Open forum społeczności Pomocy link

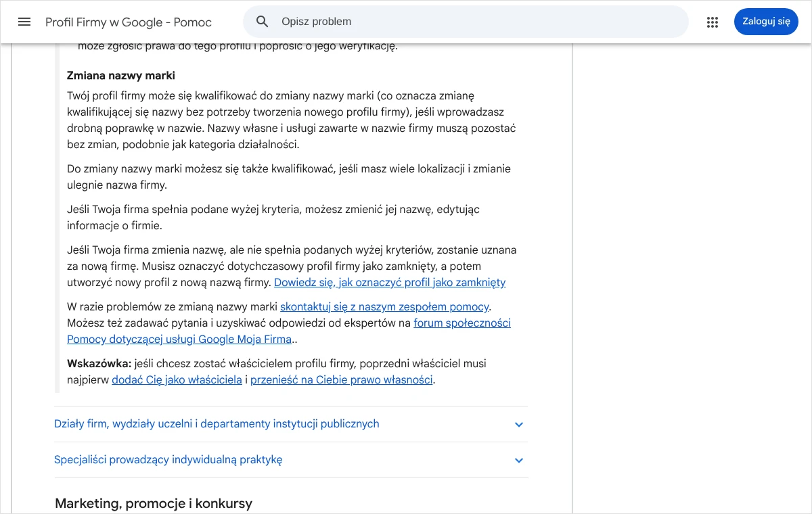(x=289, y=331)
